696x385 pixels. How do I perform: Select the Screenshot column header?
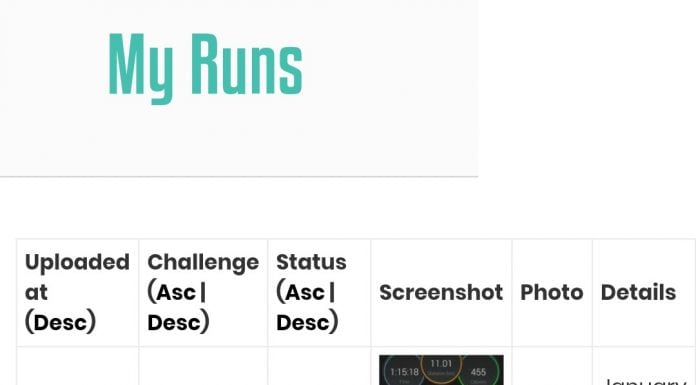pyautogui.click(x=441, y=293)
